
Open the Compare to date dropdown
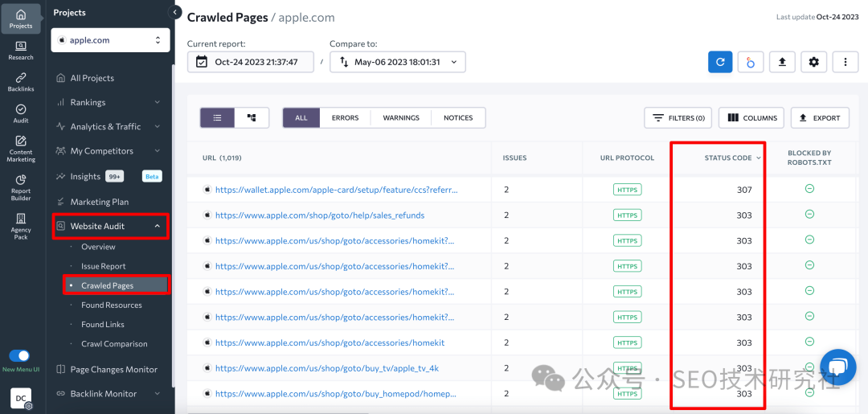[398, 62]
